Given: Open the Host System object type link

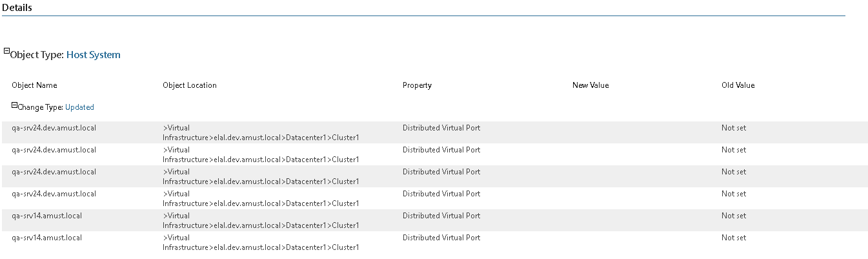Looking at the screenshot, I should [93, 55].
